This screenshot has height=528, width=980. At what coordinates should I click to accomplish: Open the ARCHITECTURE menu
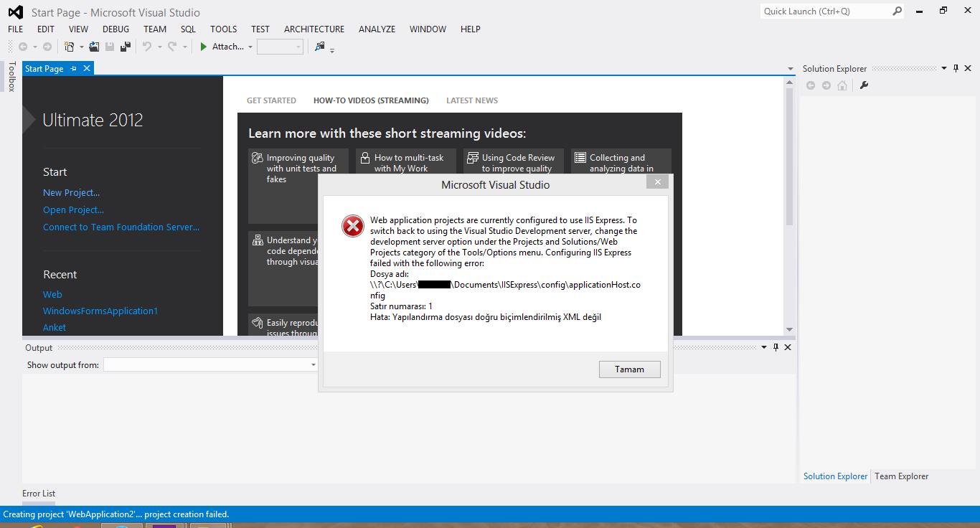pos(314,29)
